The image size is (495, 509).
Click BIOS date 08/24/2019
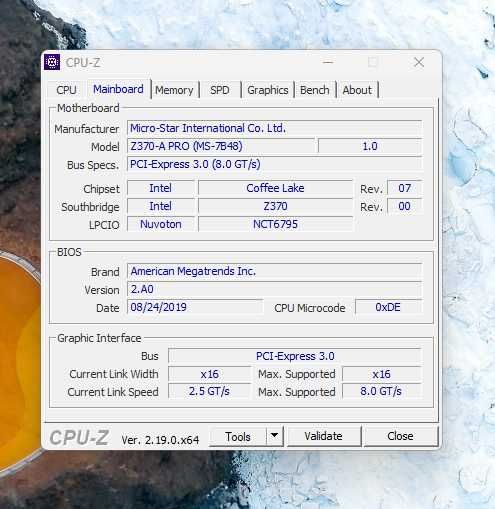pos(195,307)
